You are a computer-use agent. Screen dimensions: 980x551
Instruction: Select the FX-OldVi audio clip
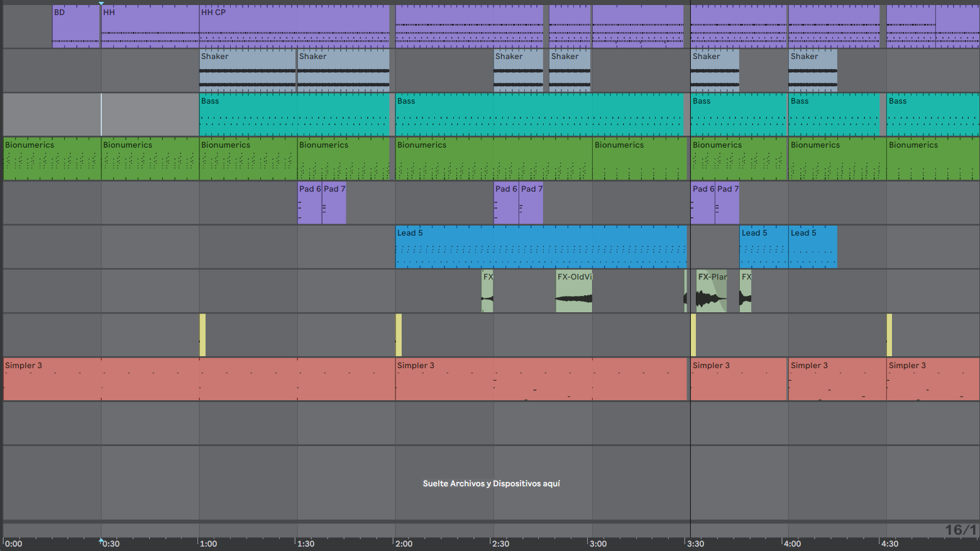pos(574,292)
